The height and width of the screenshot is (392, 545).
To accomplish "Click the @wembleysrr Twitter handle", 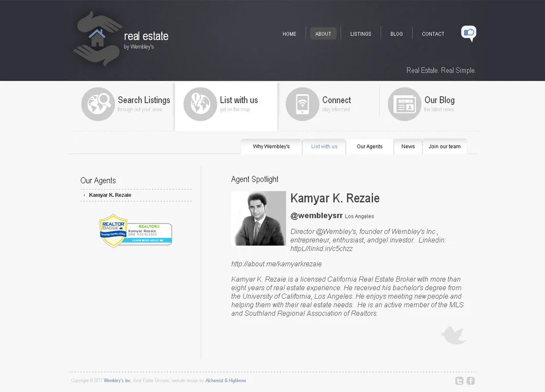I will (x=317, y=216).
